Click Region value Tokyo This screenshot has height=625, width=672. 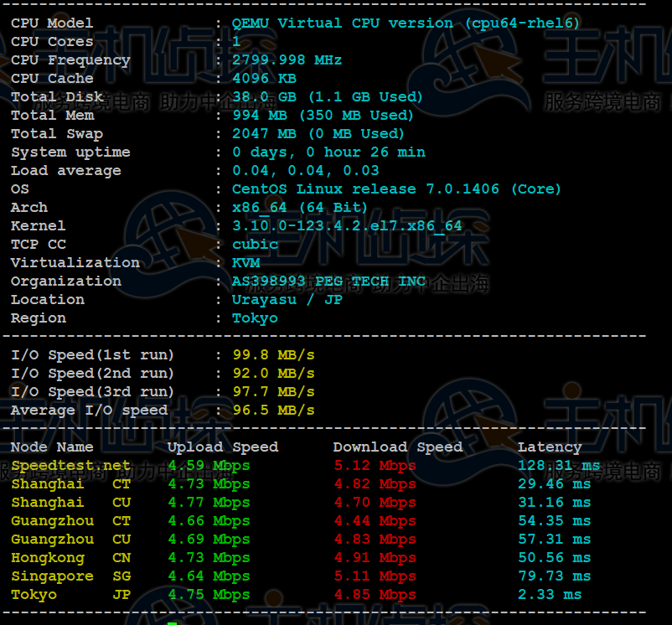pos(255,318)
